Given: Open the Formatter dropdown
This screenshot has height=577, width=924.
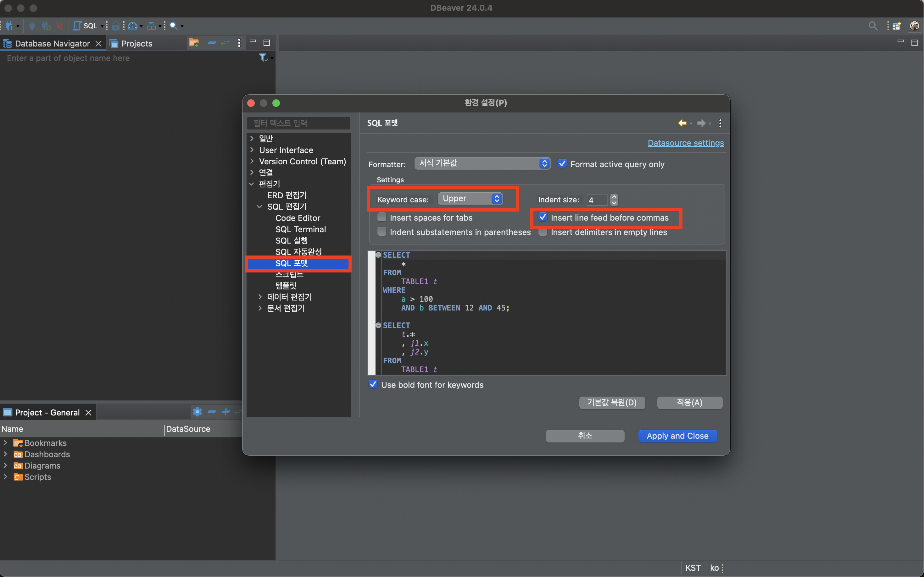Looking at the screenshot, I should pos(482,163).
